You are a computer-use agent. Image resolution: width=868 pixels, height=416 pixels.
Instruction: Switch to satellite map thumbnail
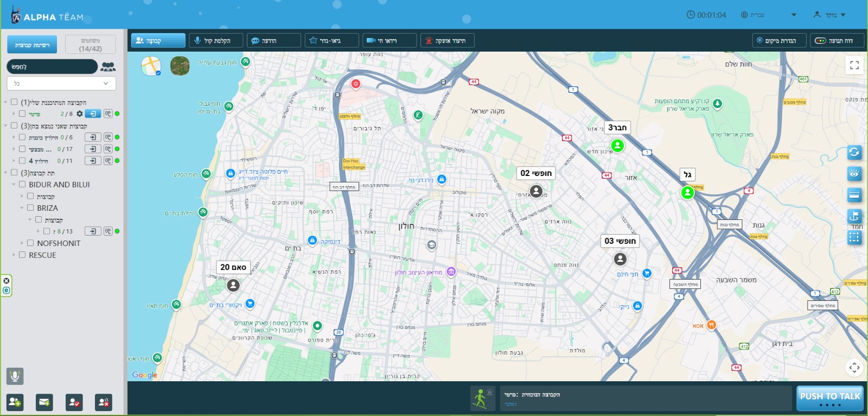tap(180, 66)
